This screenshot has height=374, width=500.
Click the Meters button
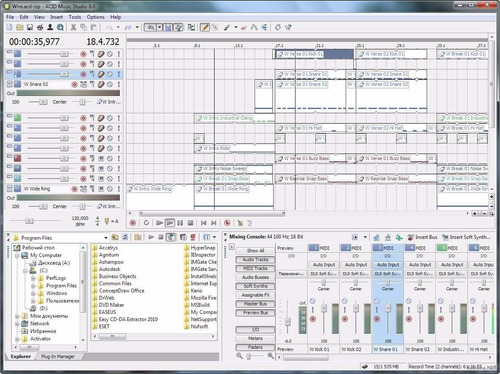click(255, 338)
